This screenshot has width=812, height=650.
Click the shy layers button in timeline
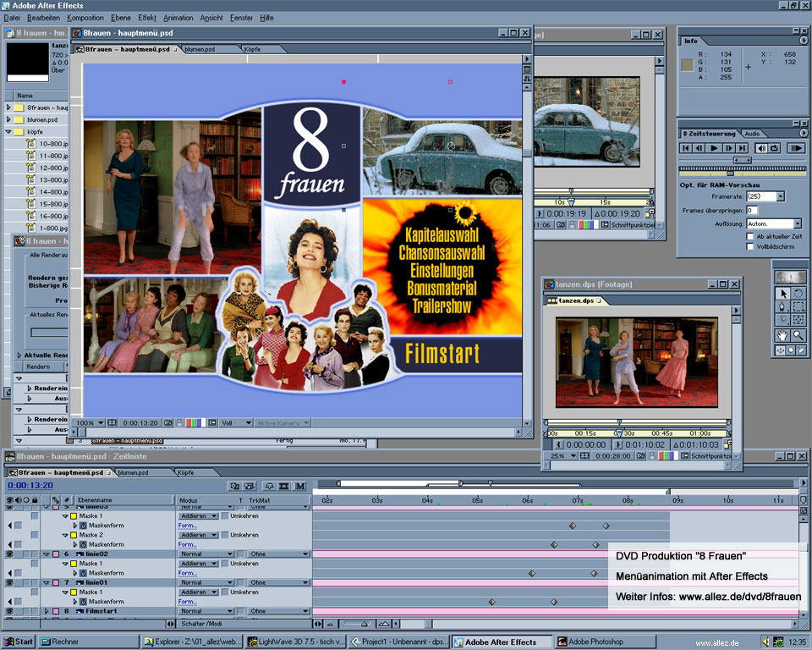click(x=269, y=486)
